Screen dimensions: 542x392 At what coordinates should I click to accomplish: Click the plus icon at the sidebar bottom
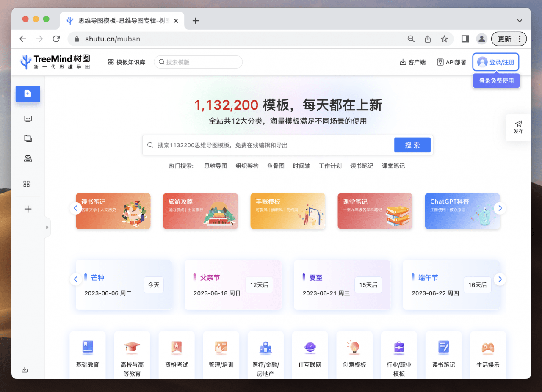(x=28, y=209)
